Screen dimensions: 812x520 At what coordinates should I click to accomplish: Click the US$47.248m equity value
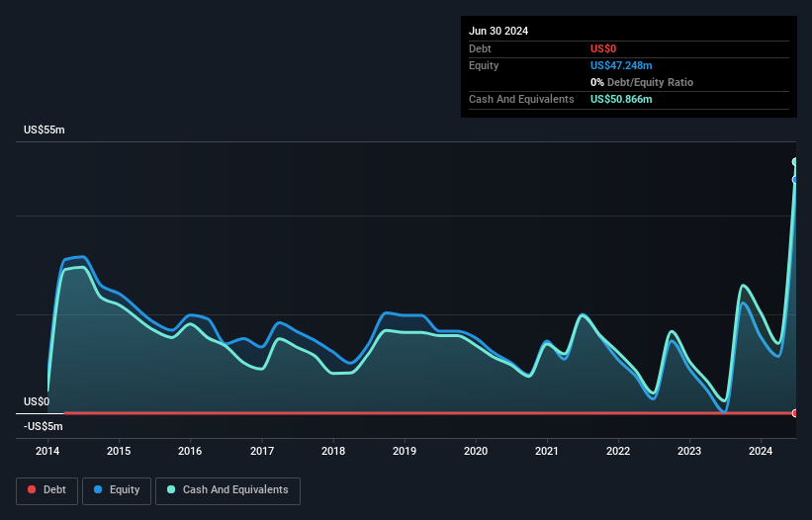621,65
